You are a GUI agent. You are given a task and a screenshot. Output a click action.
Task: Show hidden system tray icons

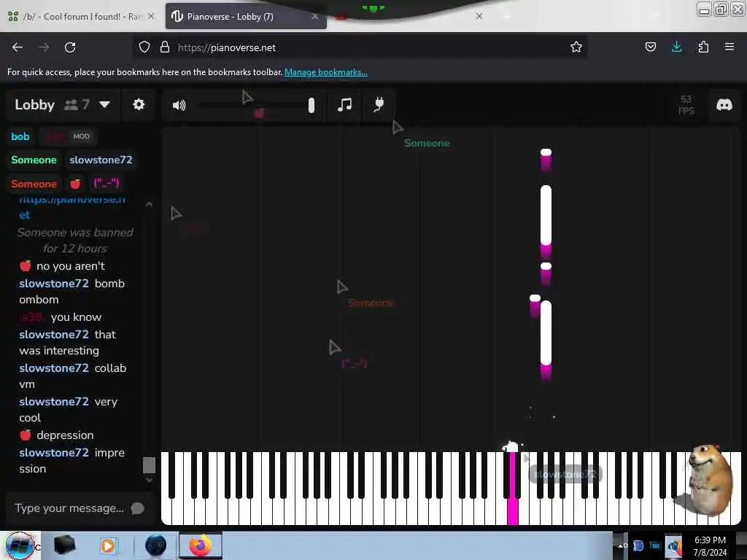pos(622,545)
